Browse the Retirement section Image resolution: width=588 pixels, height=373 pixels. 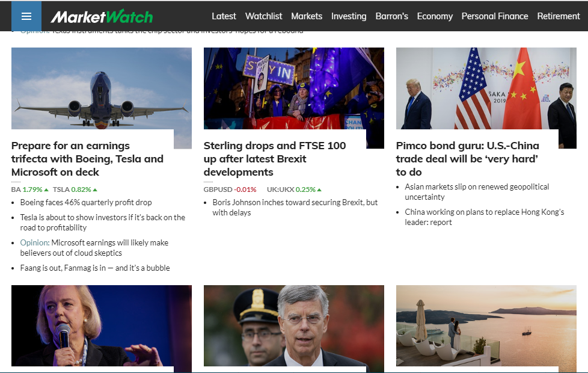(x=559, y=16)
